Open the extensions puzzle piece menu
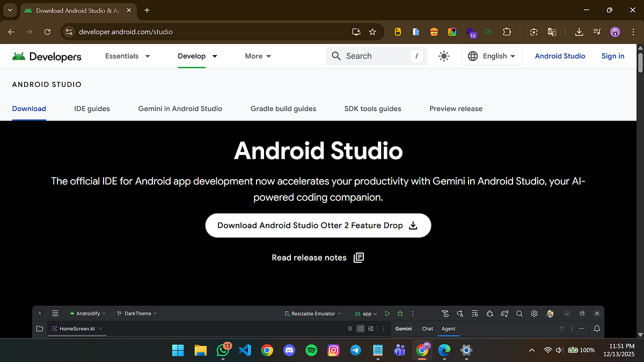 point(507,32)
